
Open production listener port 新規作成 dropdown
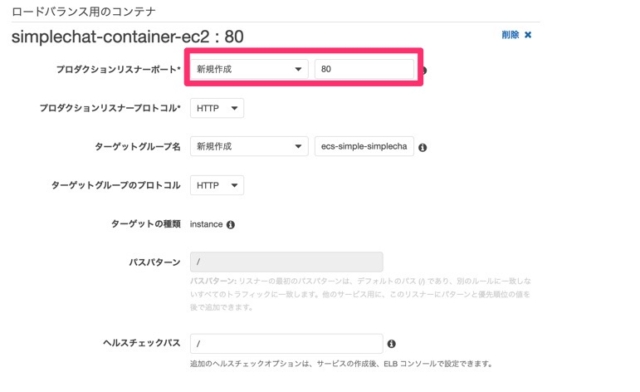coord(249,69)
